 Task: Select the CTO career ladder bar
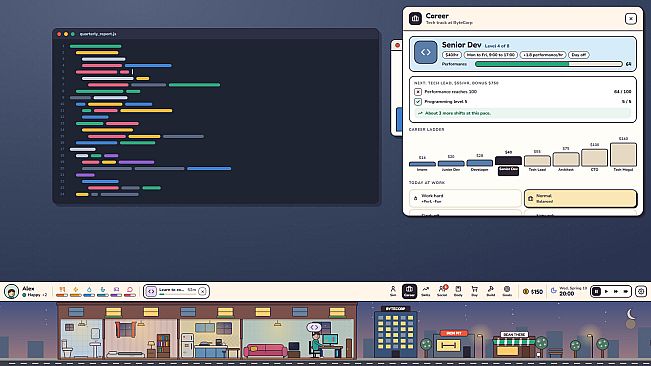point(595,158)
